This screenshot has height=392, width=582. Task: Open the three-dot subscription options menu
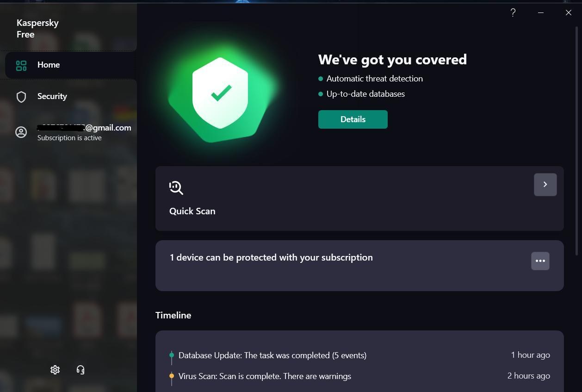tap(540, 261)
